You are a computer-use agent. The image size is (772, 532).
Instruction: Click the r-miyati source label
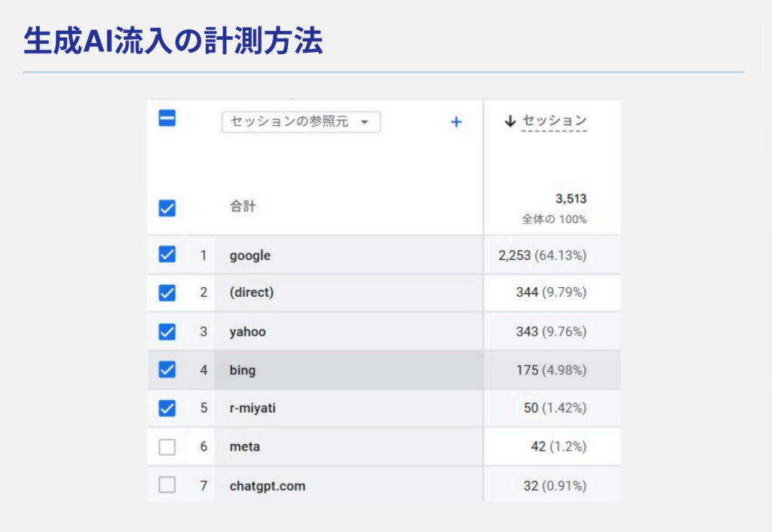tap(250, 408)
